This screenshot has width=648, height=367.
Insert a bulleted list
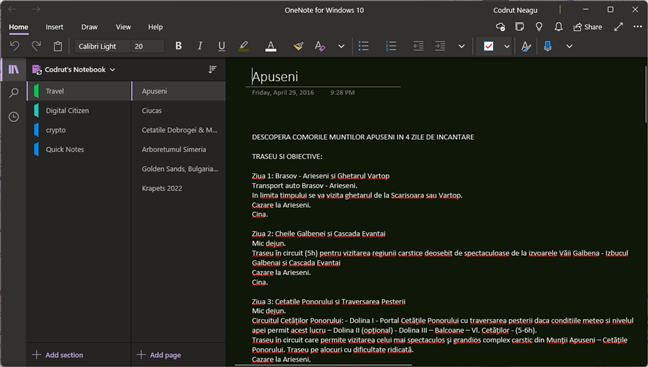point(363,46)
